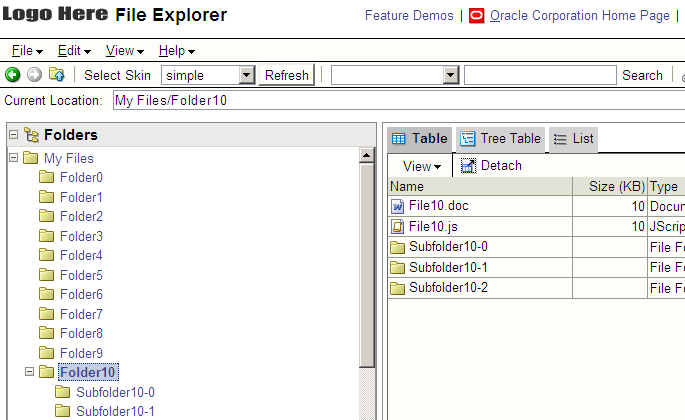Click the Oracle logo icon
Image resolution: width=685 pixels, height=420 pixels.
(x=477, y=16)
